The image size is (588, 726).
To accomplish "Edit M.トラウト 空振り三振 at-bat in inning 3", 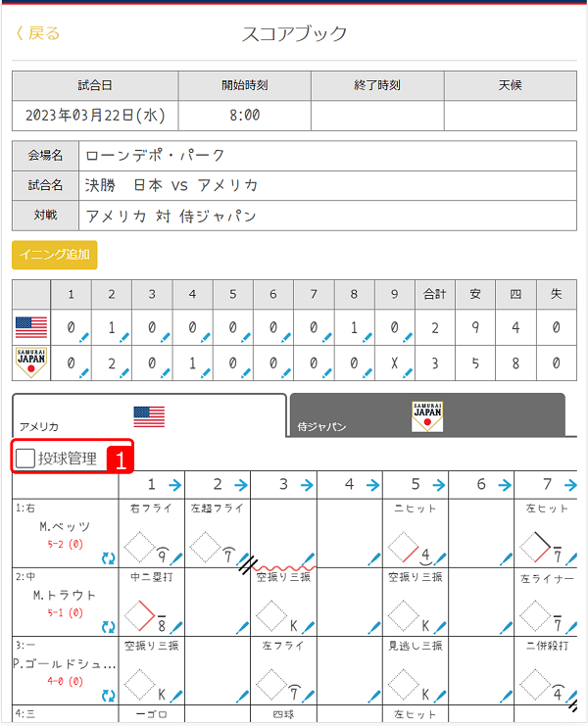I will [x=308, y=628].
